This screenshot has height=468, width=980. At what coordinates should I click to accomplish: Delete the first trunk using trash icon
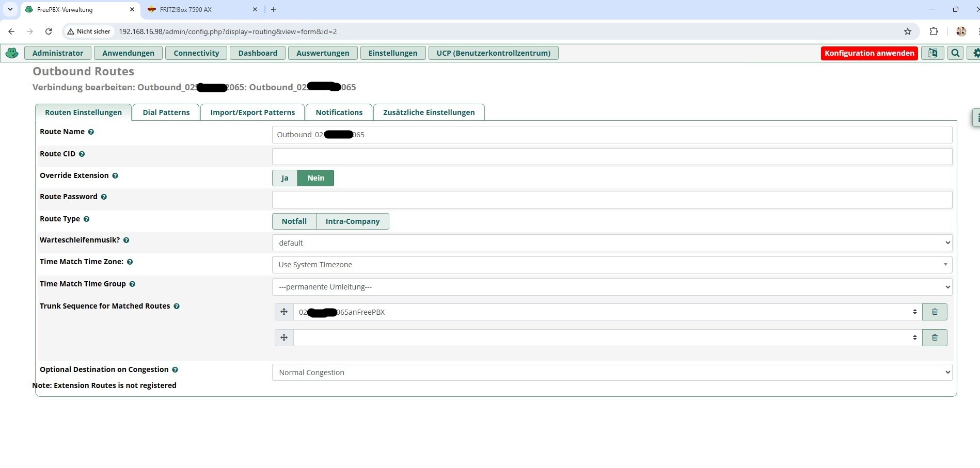point(934,312)
